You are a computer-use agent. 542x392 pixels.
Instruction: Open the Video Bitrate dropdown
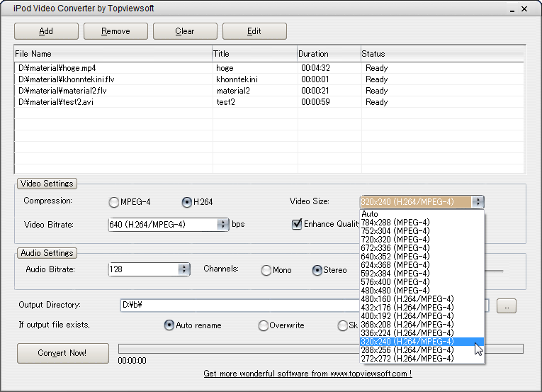click(x=223, y=225)
